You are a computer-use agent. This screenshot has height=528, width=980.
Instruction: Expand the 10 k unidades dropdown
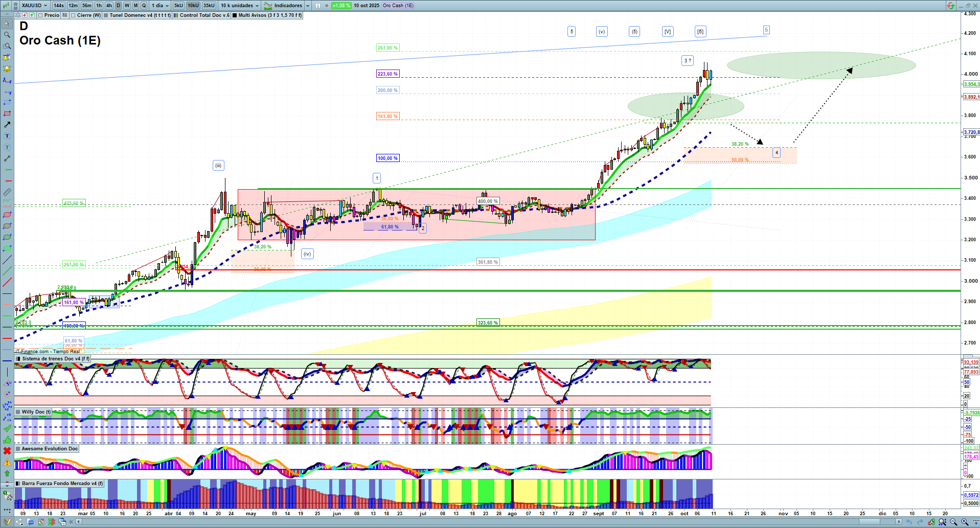(240, 6)
